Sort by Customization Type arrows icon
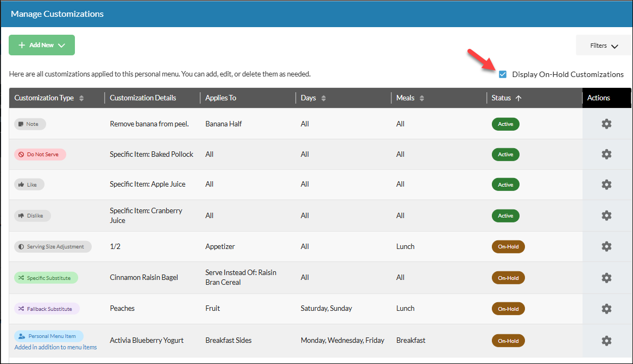The width and height of the screenshot is (633, 364). pyautogui.click(x=81, y=98)
